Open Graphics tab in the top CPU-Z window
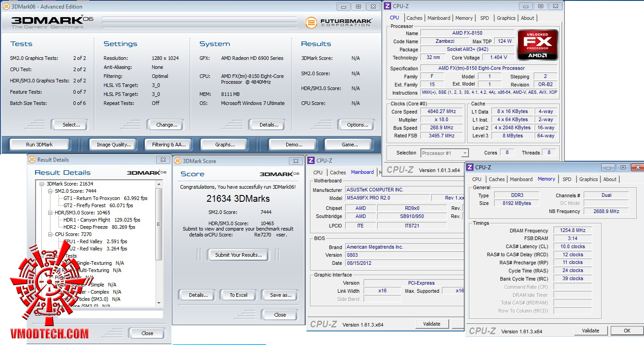Viewport: 644px width, 345px height. click(506, 18)
